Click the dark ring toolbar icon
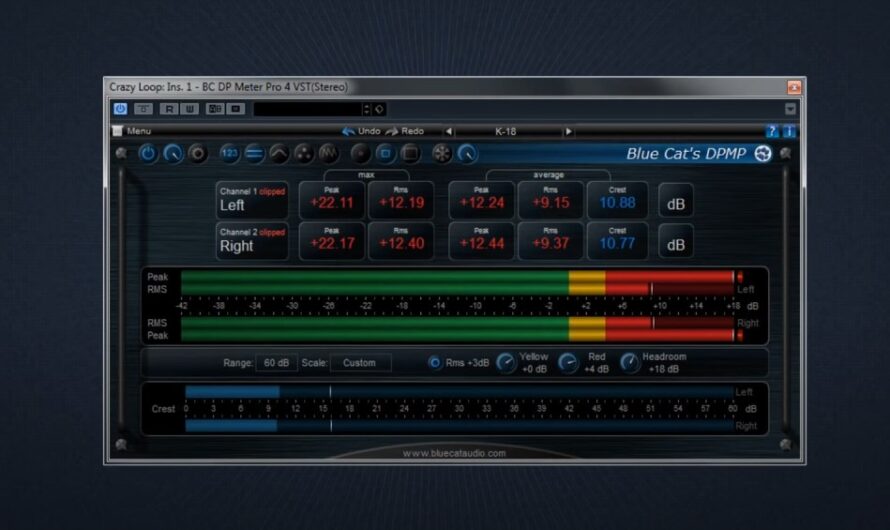890x530 pixels. point(198,153)
